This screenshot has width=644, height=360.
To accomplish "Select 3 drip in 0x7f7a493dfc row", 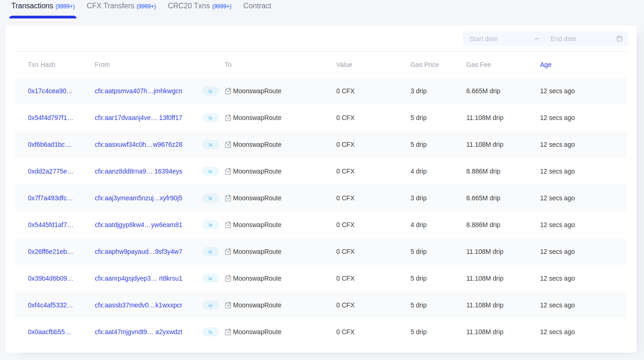I will [419, 198].
